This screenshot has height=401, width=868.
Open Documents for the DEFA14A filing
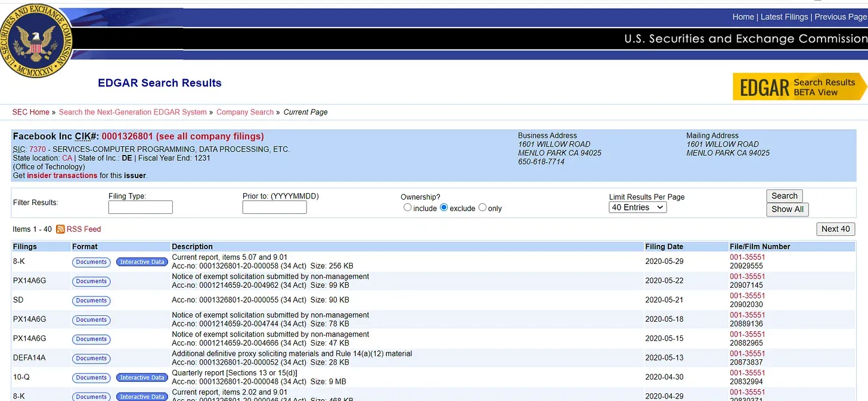point(91,358)
